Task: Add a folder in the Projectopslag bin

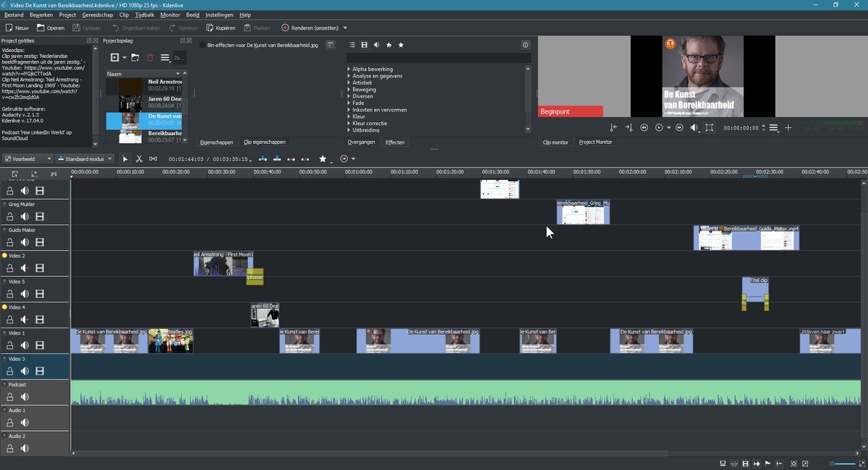Action: (135, 57)
